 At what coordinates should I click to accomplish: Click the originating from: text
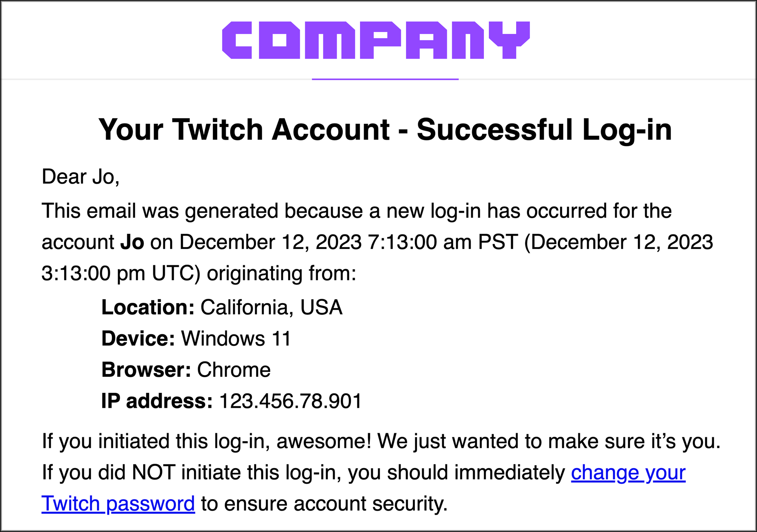(281, 273)
